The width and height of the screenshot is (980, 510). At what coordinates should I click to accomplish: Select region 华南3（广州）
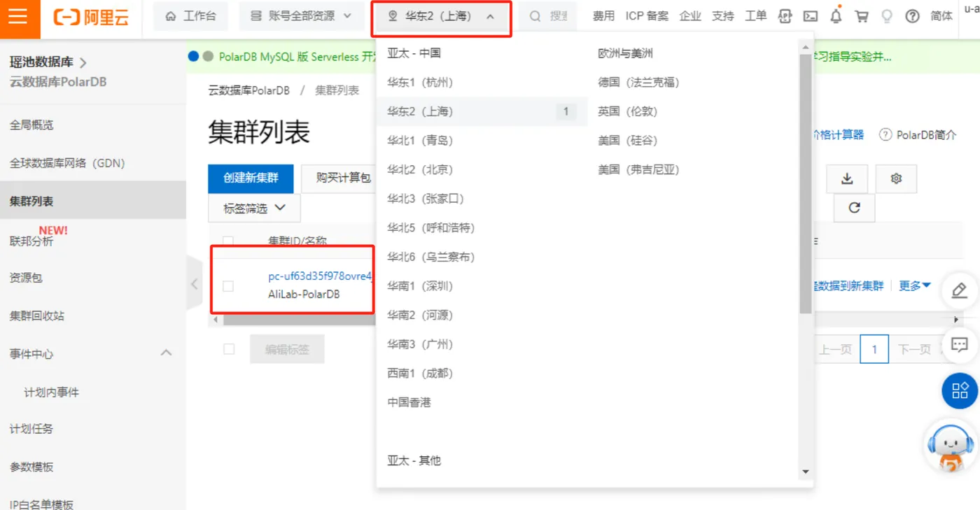coord(420,345)
